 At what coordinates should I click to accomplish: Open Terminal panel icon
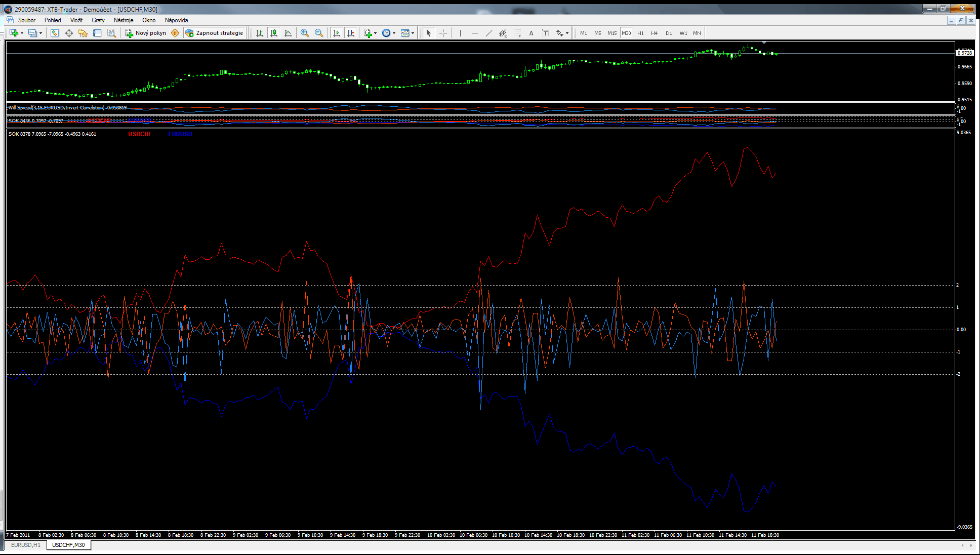point(97,33)
